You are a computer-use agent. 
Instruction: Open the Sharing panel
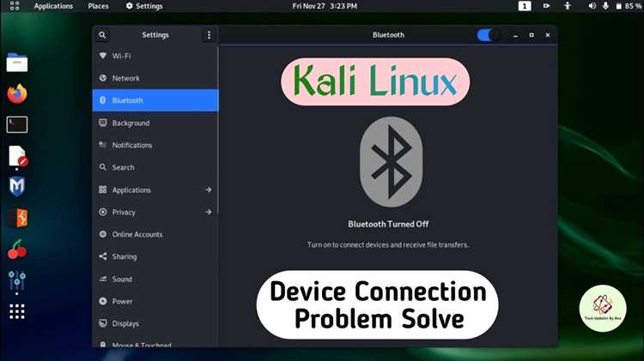[x=155, y=256]
